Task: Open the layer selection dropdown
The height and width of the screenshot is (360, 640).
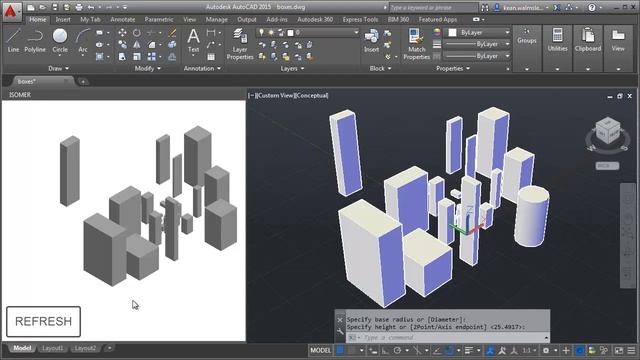Action: (308, 32)
